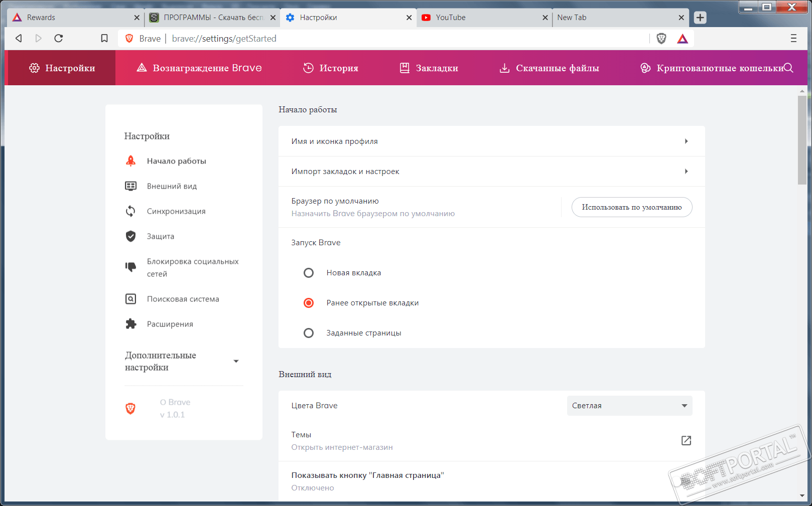
Task: Open Вознаграждение Brave in top menu
Action: [x=199, y=68]
